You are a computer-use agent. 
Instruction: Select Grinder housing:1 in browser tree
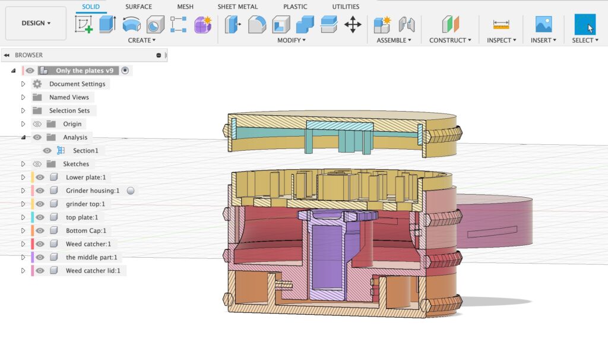93,191
